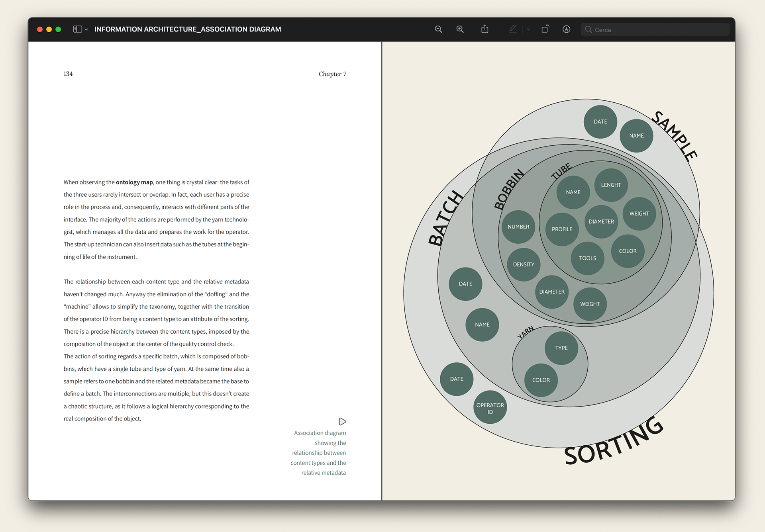Click the TOOLS circle node
Image resolution: width=765 pixels, height=532 pixels.
point(587,258)
